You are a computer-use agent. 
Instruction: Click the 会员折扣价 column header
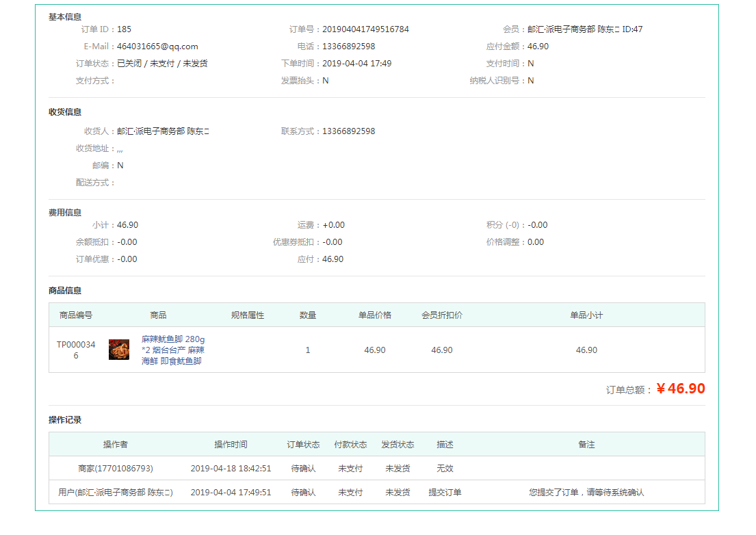(x=442, y=315)
